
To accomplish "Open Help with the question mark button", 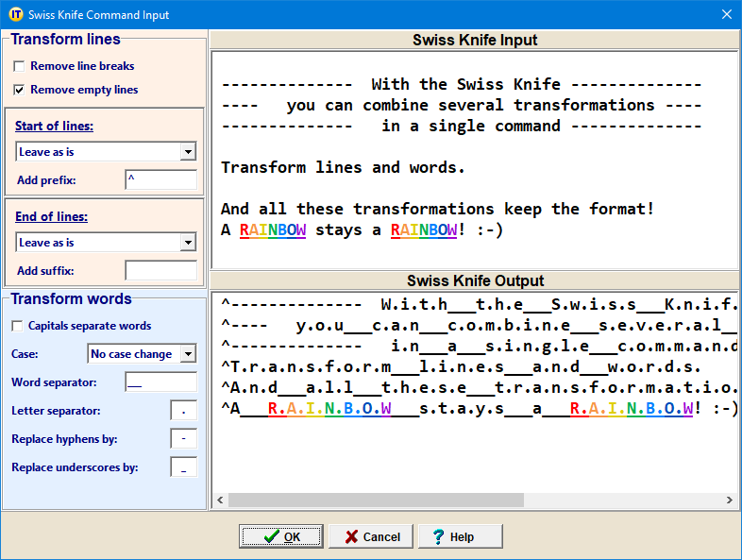I will [460, 536].
